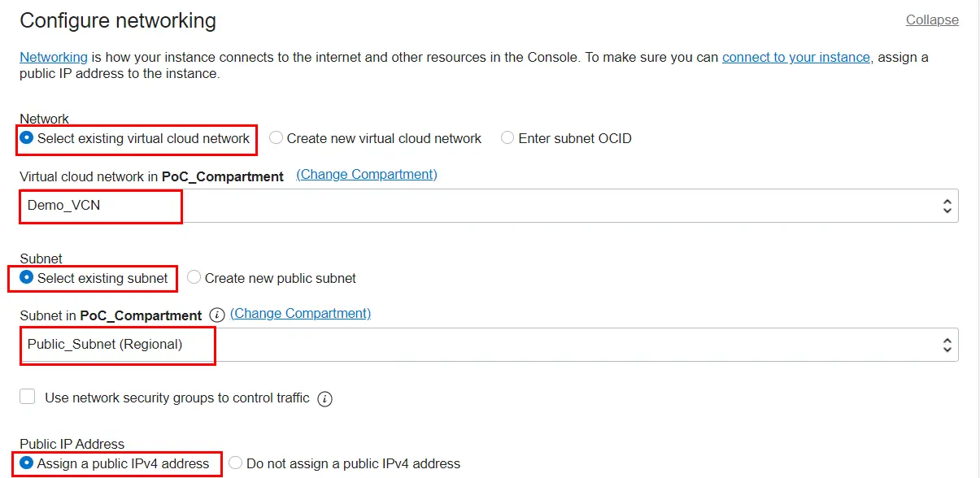
Task: Click the arrows on the Public_Subnet selector
Action: [947, 345]
